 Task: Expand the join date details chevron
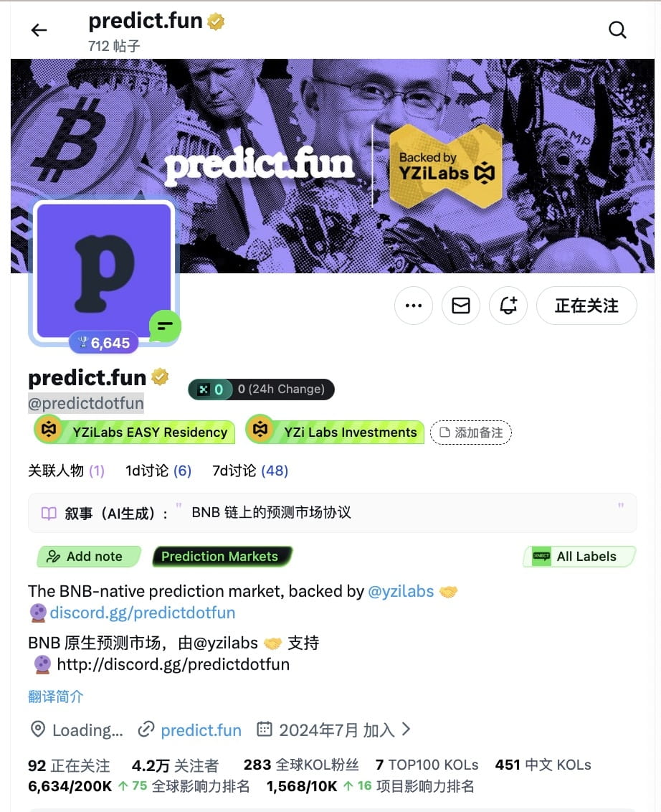click(x=406, y=729)
